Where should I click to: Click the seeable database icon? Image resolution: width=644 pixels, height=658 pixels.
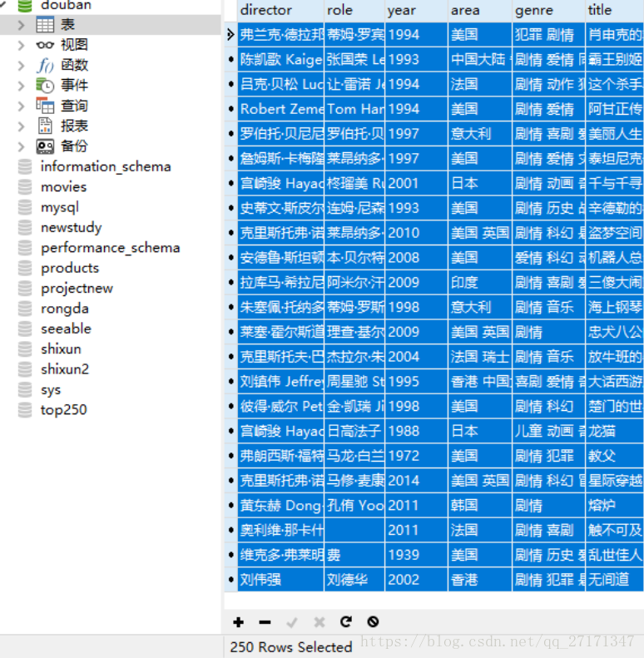(x=25, y=329)
